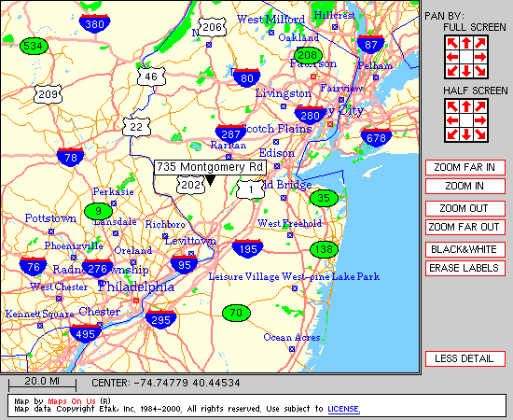Pan half screen up-right diagonal arrow
The image size is (513, 420).
(x=480, y=106)
